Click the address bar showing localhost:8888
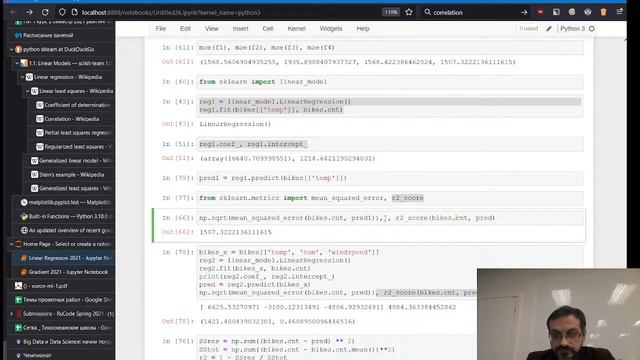Image resolution: width=640 pixels, height=360 pixels. click(229, 12)
